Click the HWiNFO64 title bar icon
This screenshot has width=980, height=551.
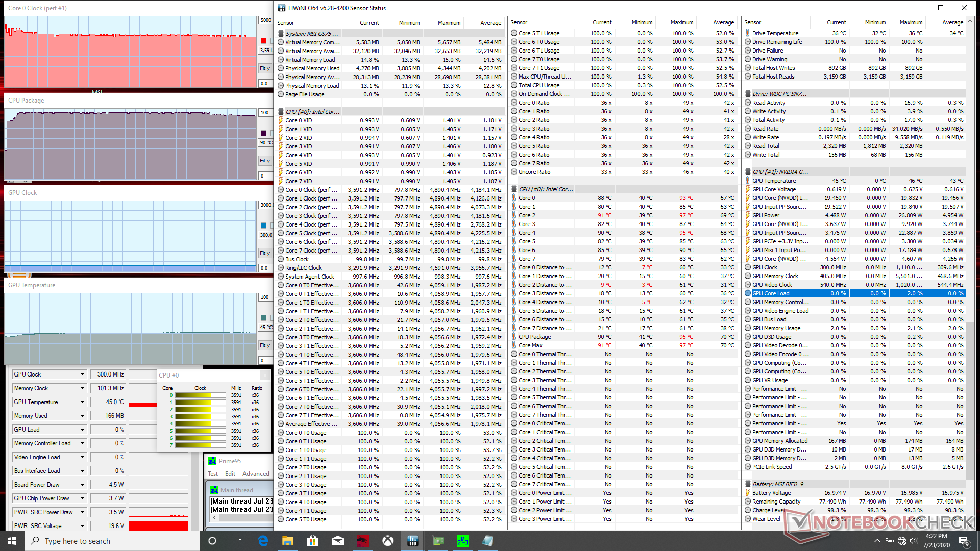281,8
